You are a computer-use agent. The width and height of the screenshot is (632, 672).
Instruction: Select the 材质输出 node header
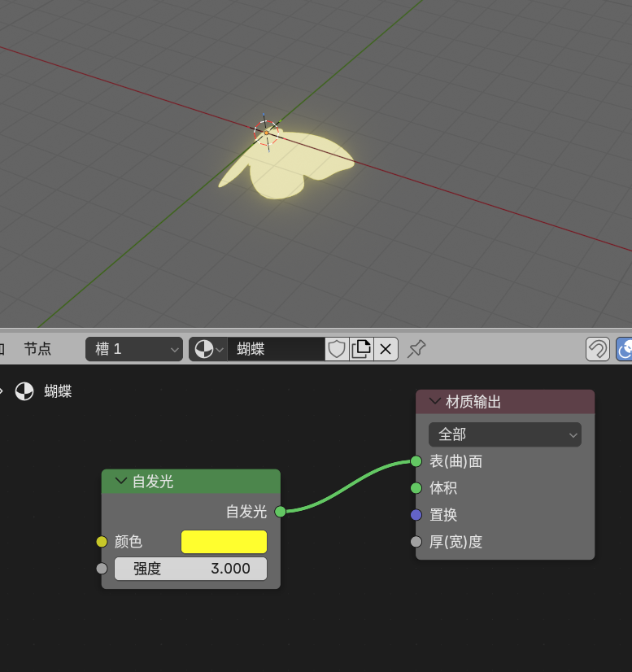click(505, 402)
